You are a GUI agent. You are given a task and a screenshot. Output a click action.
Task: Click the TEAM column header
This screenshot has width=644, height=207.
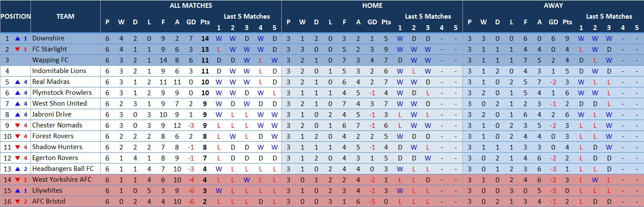tap(65, 17)
